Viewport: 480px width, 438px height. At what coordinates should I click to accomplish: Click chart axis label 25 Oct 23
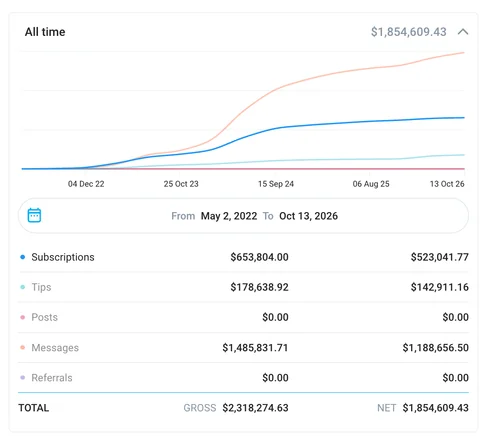click(x=181, y=184)
